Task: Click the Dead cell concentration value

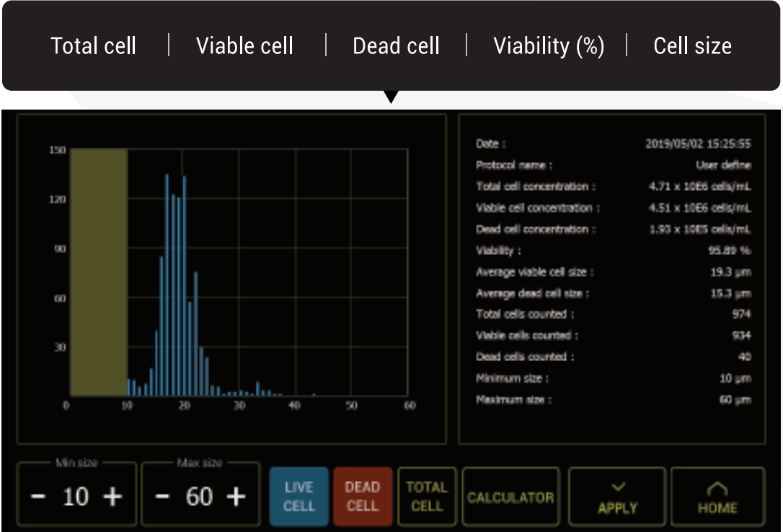Action: [x=699, y=229]
